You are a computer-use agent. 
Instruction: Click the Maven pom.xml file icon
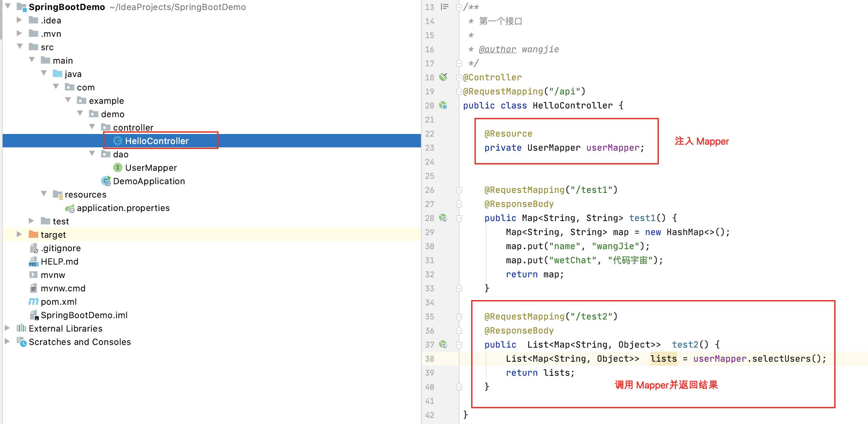[33, 301]
